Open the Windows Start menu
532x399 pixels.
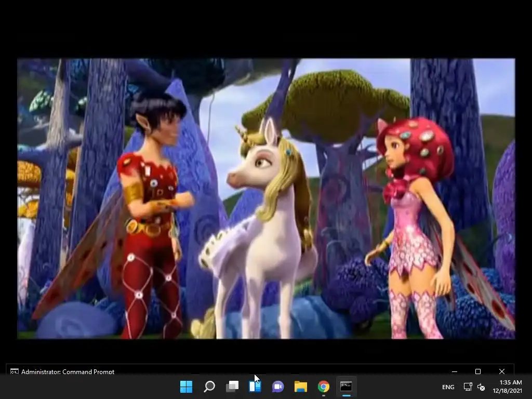tap(186, 387)
